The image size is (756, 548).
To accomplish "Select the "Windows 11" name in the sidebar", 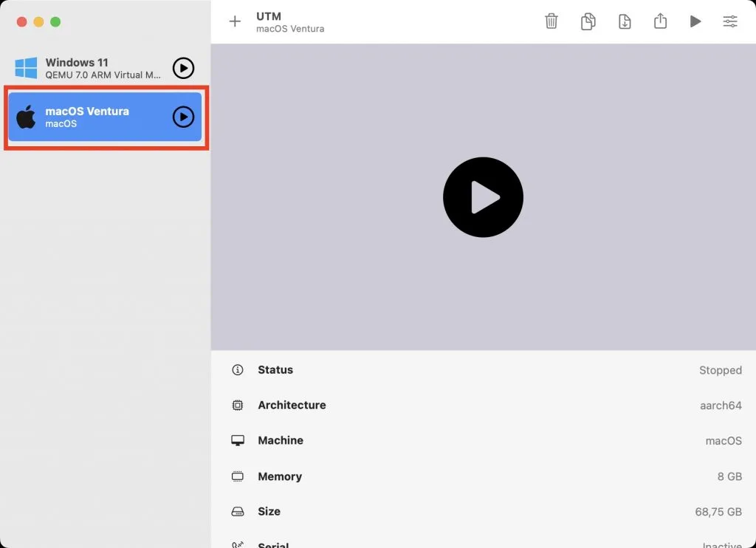I will click(77, 62).
